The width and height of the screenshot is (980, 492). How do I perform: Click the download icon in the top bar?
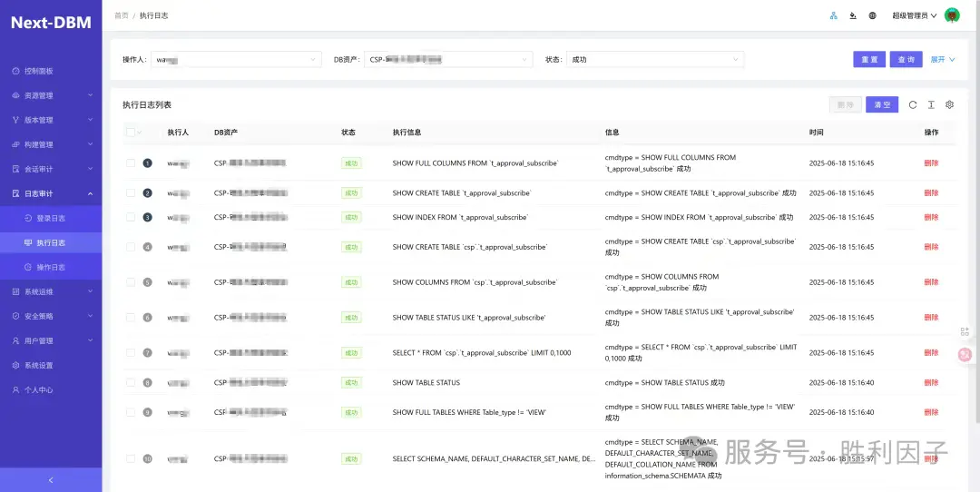[x=853, y=15]
